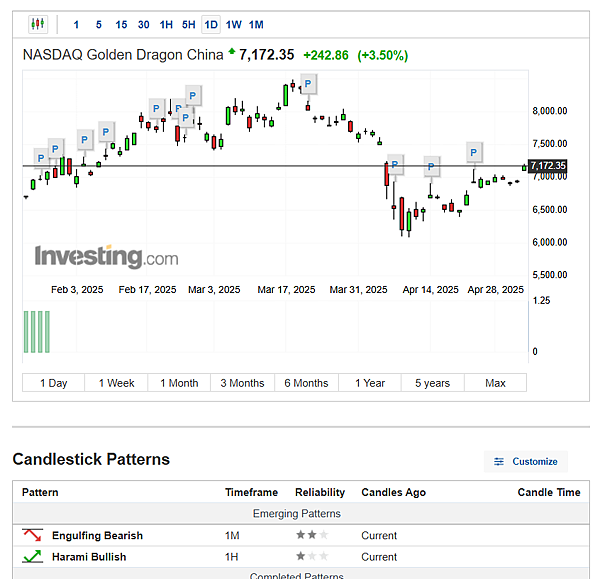Click the Timeframe column header
The image size is (600, 579).
pyautogui.click(x=251, y=492)
